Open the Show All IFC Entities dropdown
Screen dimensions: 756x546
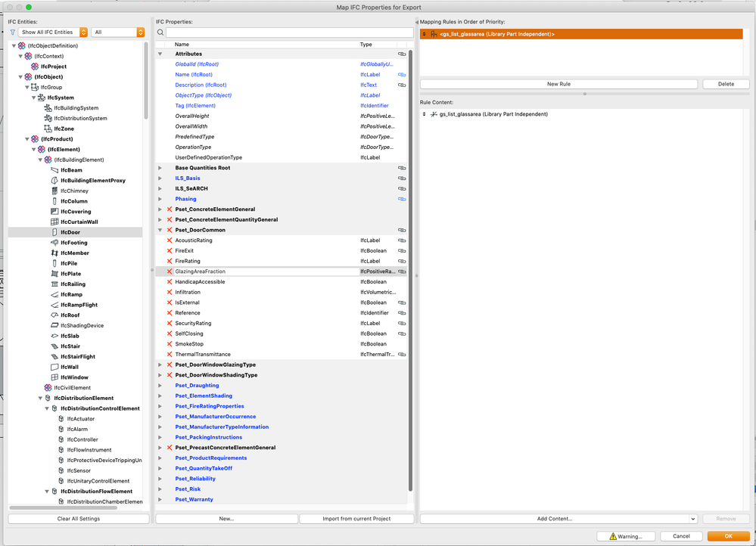54,33
